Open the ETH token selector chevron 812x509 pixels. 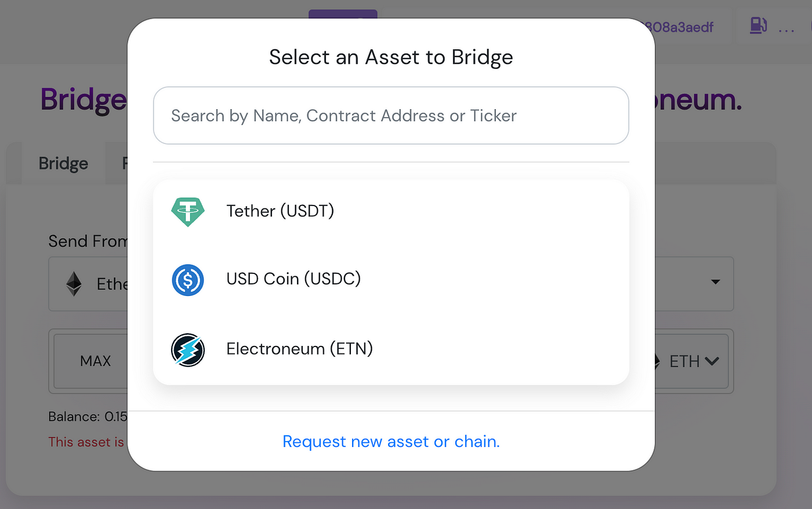point(712,361)
